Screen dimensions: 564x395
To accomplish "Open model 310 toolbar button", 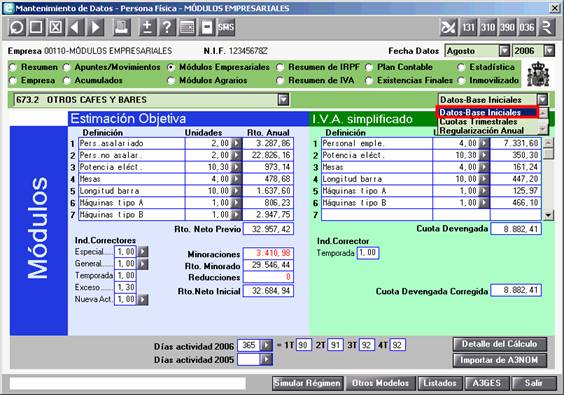I will [x=488, y=27].
